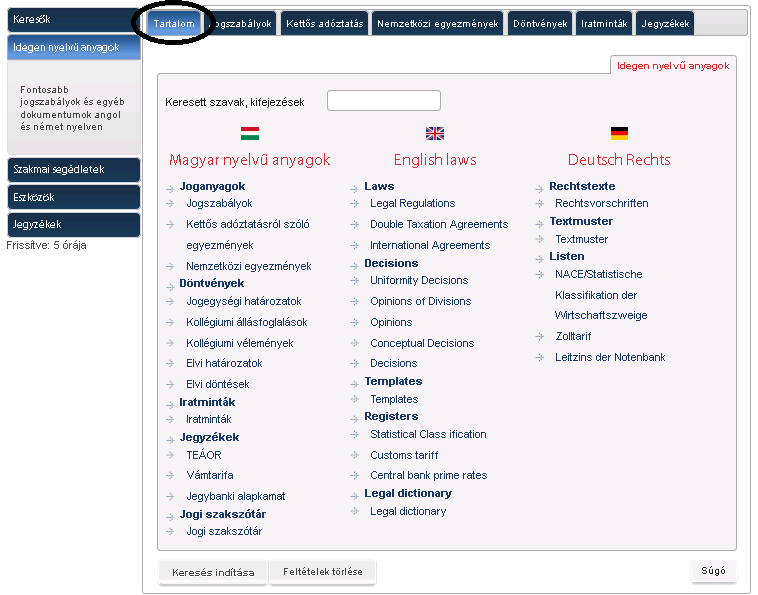Open Elvi döntések link
This screenshot has width=758, height=595.
pyautogui.click(x=218, y=384)
